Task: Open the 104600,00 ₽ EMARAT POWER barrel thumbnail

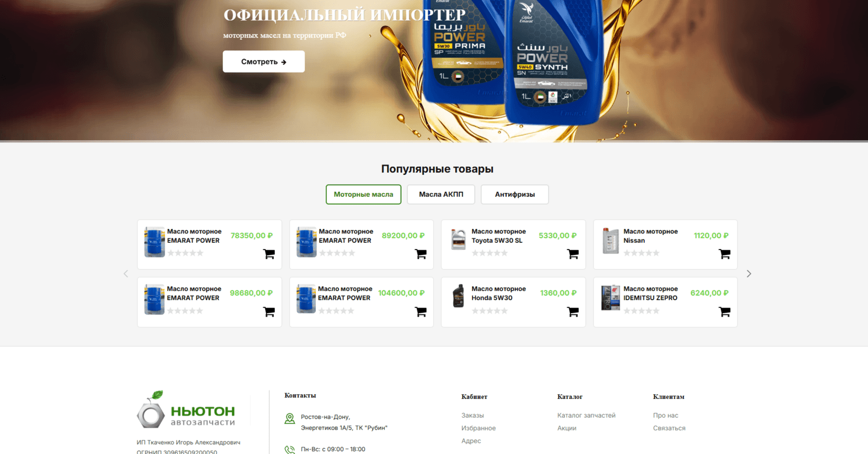Action: coord(306,299)
